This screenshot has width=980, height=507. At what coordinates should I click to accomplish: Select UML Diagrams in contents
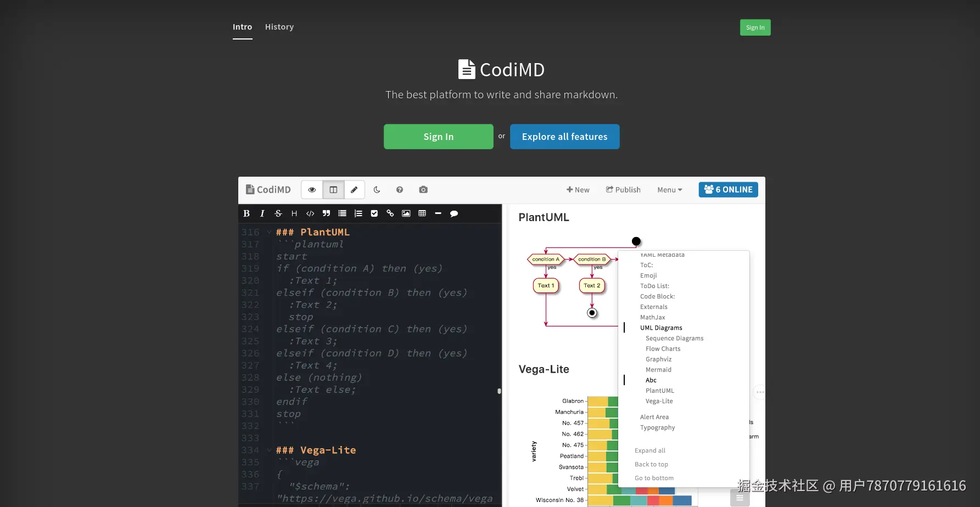661,328
